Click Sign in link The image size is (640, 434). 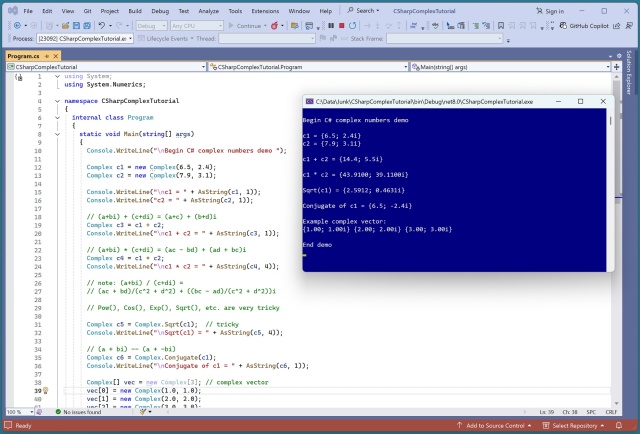pos(550,11)
